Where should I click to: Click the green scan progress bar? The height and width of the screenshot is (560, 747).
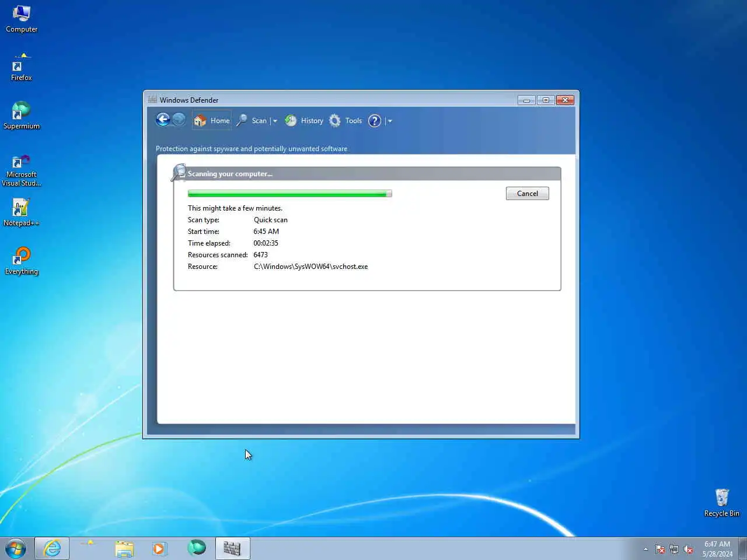pyautogui.click(x=289, y=194)
